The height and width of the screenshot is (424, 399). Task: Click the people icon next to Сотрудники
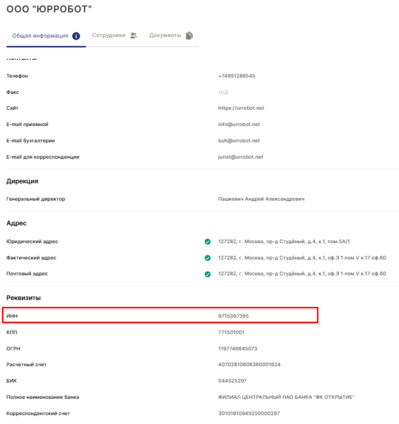[134, 35]
